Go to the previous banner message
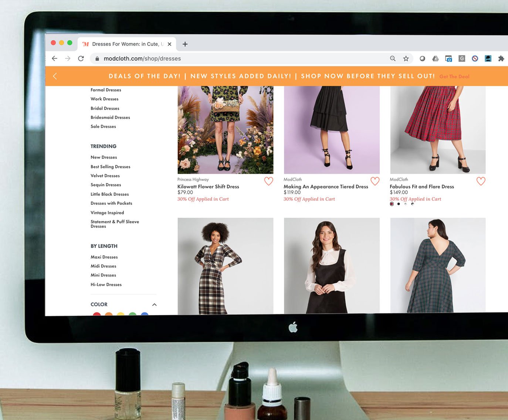The width and height of the screenshot is (508, 420). click(55, 76)
